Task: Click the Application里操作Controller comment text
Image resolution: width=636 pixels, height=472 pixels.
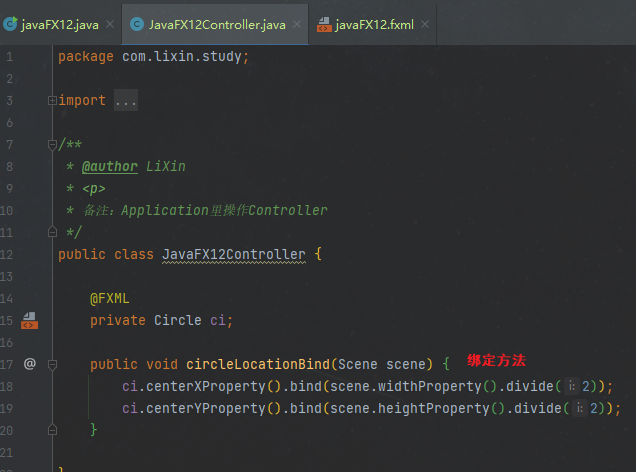Action: coord(224,210)
